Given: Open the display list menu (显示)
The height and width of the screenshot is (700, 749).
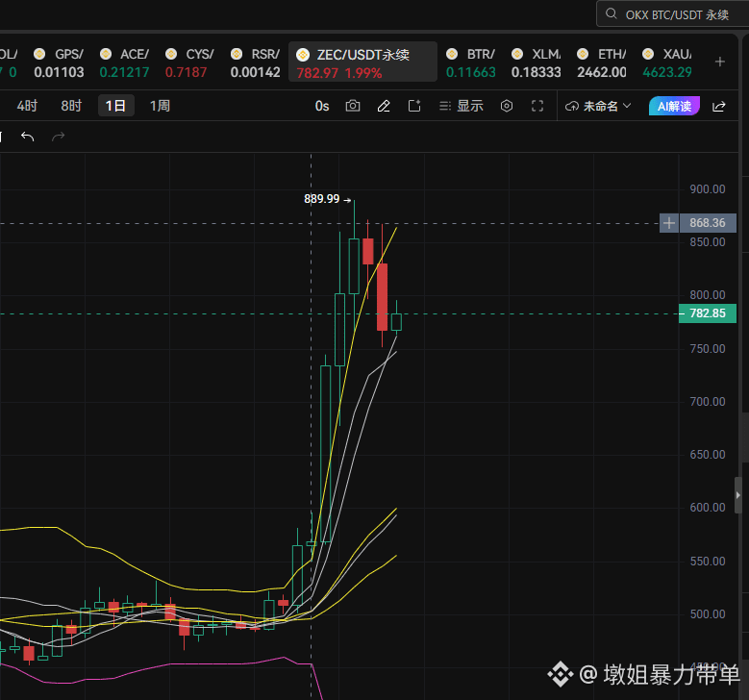Looking at the screenshot, I should [x=461, y=106].
